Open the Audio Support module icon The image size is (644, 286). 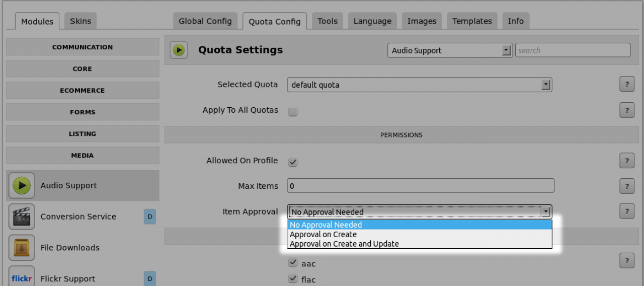(x=22, y=185)
